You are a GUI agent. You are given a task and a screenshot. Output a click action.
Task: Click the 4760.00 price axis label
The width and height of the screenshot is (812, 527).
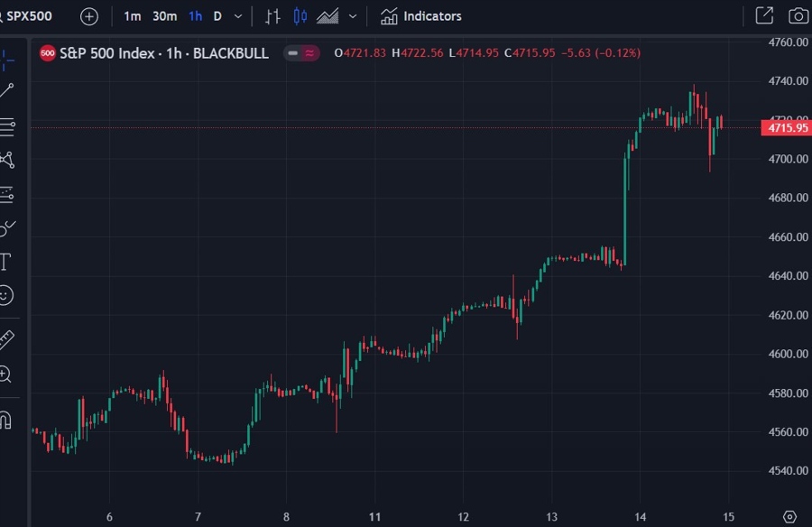tap(789, 42)
